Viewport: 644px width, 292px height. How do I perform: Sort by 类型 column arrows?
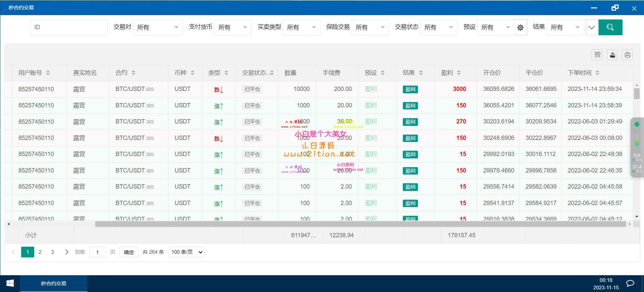click(x=226, y=73)
